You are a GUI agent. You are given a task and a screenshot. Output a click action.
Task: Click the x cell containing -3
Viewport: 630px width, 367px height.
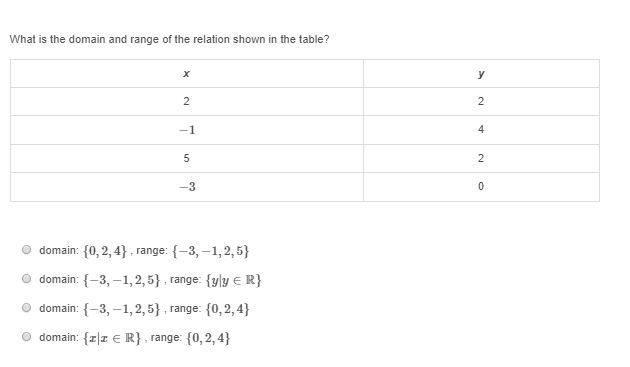pyautogui.click(x=187, y=187)
